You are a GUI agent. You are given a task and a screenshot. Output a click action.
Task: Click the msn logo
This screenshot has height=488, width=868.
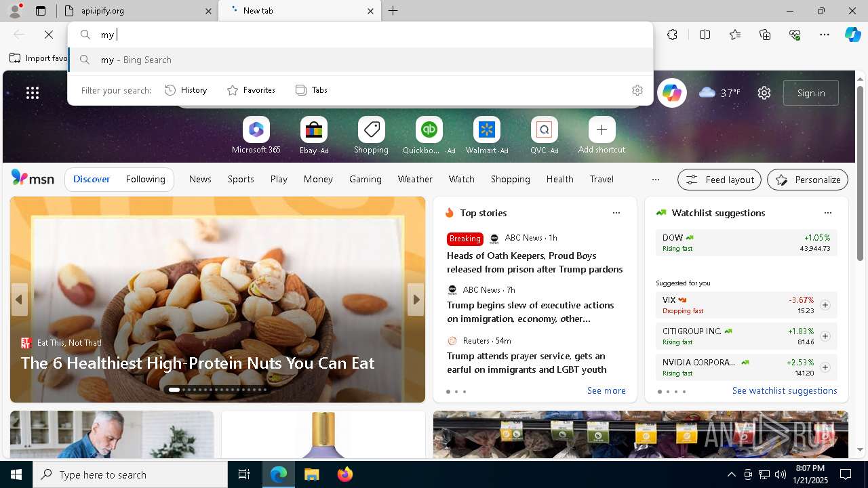tap(33, 178)
